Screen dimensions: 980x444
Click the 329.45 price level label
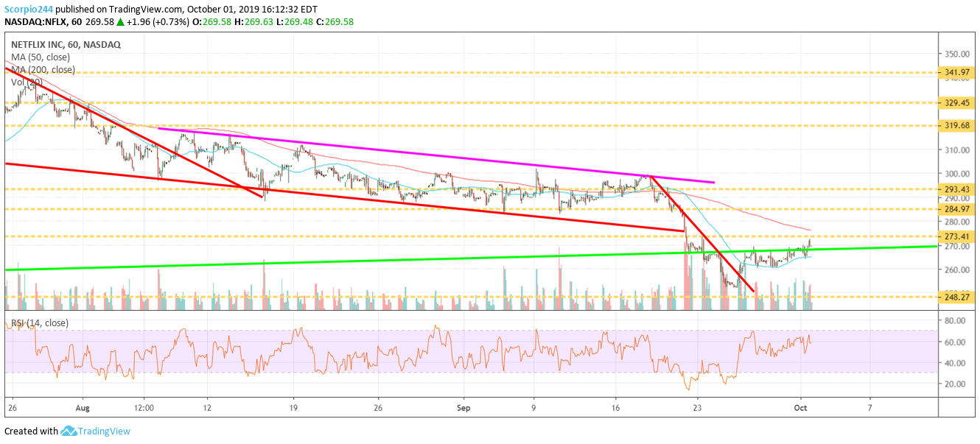click(957, 103)
